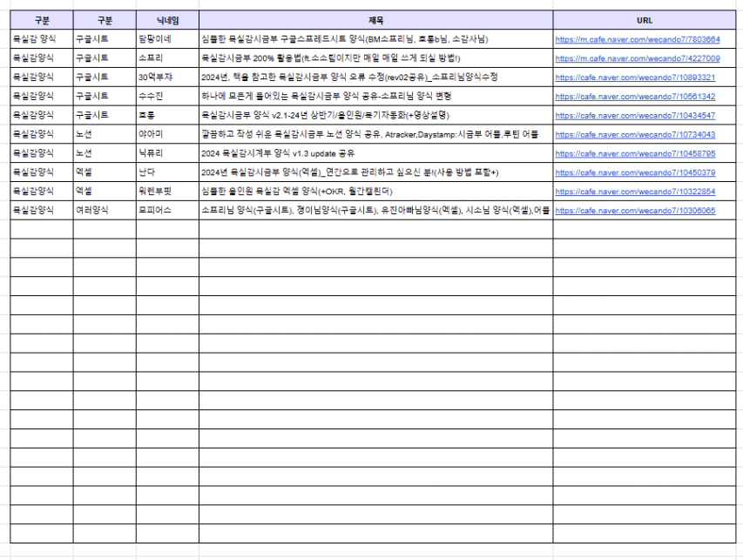743x560 pixels.
Task: Select the 야아미 nickname cell
Action: tap(167, 134)
